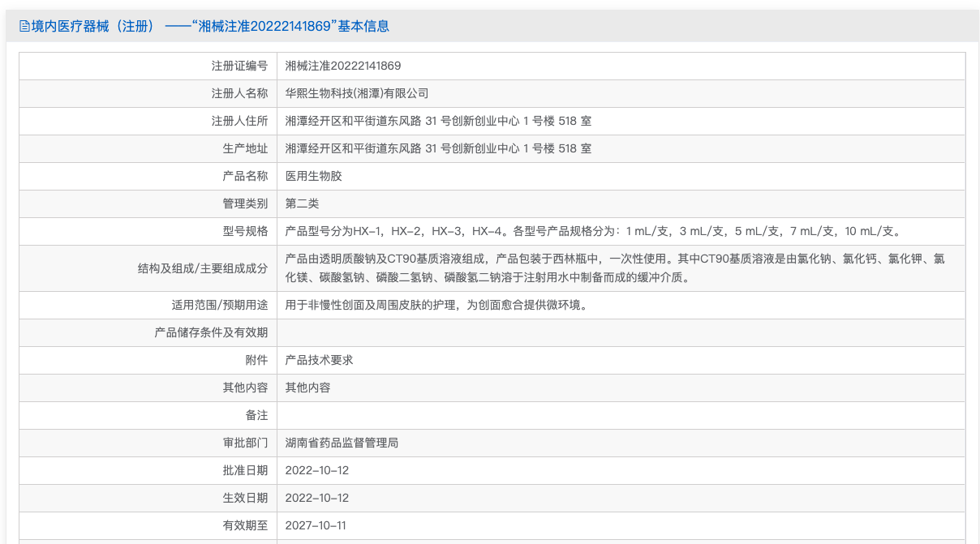
Task: Select the expiry date 2027-10-11
Action: pos(316,525)
